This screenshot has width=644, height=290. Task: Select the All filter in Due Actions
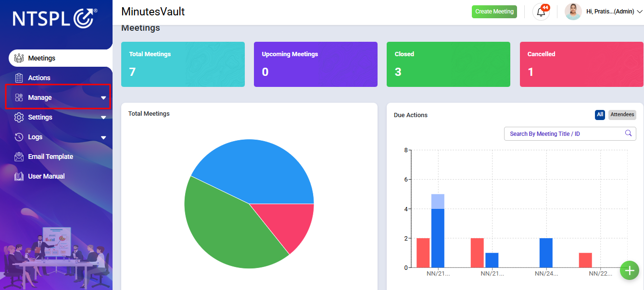[600, 115]
